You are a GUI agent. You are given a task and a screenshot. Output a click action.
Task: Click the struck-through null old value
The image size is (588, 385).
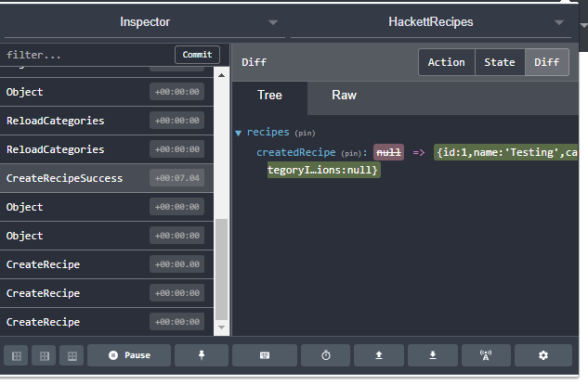point(388,152)
